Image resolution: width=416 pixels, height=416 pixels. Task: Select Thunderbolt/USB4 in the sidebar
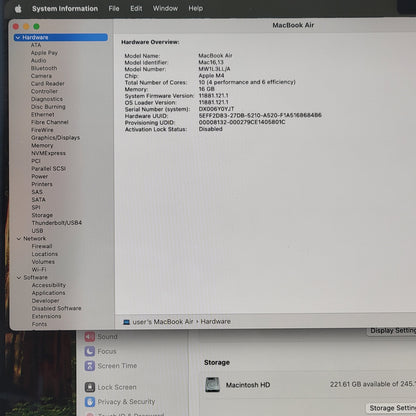click(x=57, y=223)
